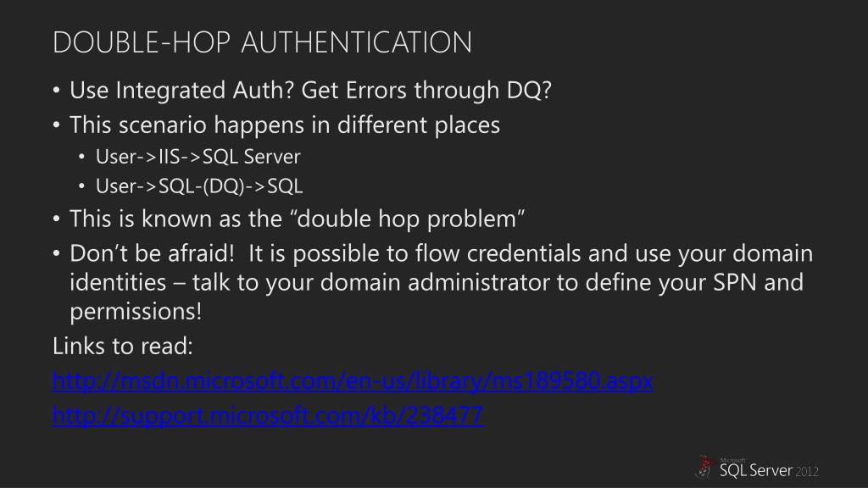The width and height of the screenshot is (868, 488).
Task: Open the support.microsoft.com kb/238477 link
Action: [268, 415]
